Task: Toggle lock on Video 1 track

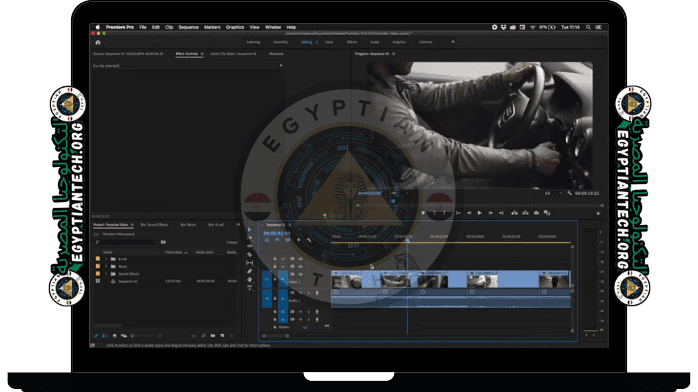Action: [x=275, y=279]
